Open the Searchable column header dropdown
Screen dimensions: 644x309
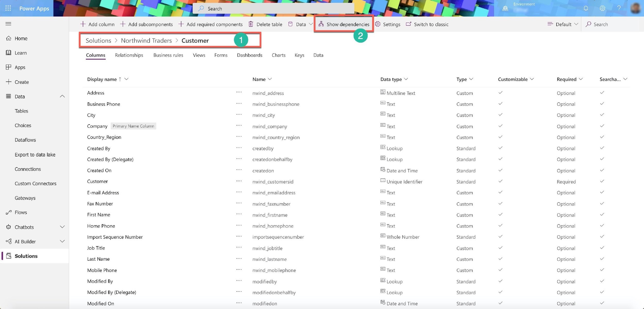tap(625, 79)
